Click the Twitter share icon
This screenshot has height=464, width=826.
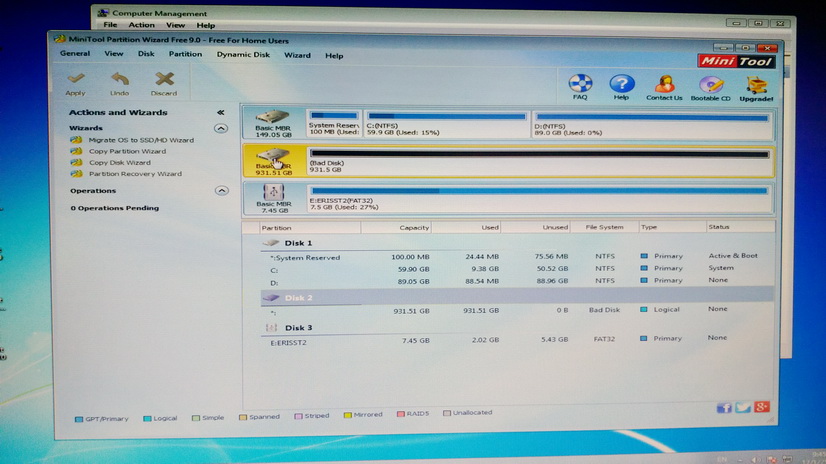(x=743, y=407)
